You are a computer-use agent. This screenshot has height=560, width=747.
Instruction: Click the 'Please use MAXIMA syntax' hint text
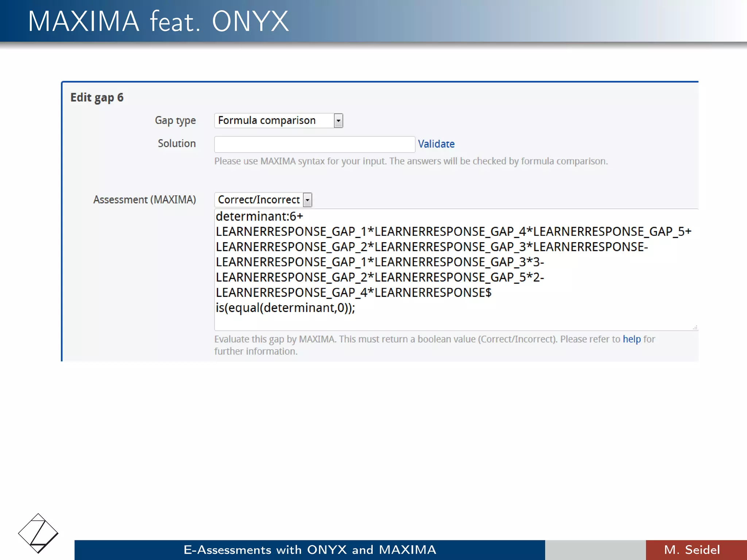click(x=411, y=161)
